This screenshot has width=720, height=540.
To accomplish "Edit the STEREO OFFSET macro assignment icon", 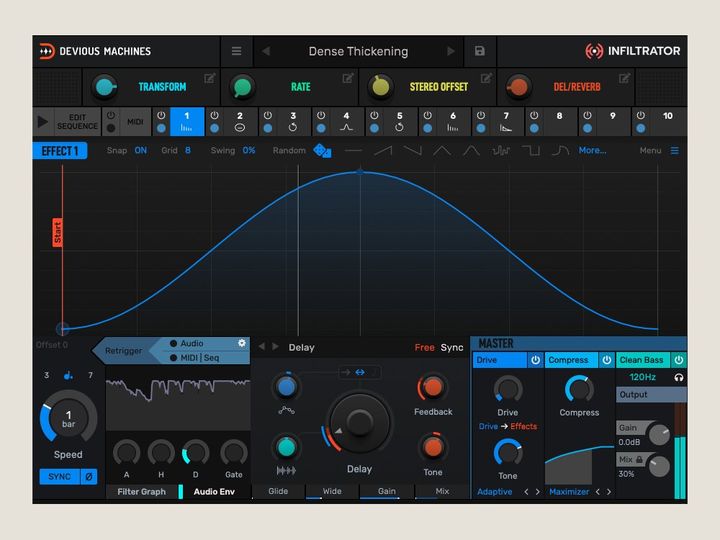I will (486, 78).
